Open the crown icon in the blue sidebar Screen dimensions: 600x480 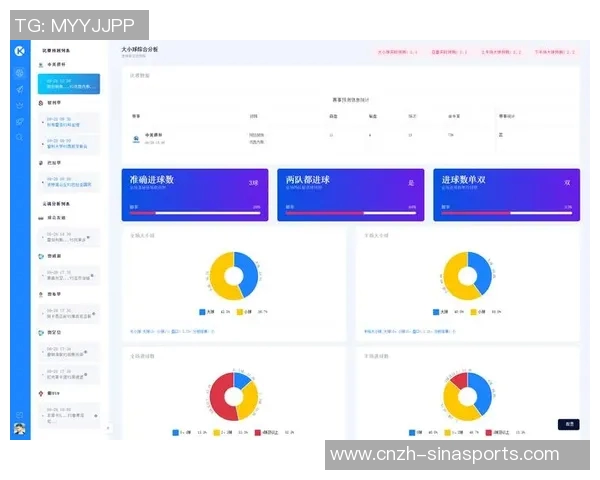coord(20,105)
